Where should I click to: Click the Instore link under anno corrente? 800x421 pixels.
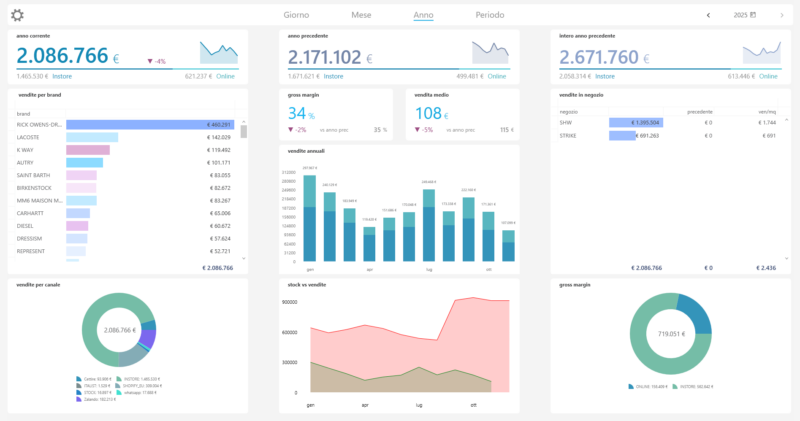click(62, 76)
